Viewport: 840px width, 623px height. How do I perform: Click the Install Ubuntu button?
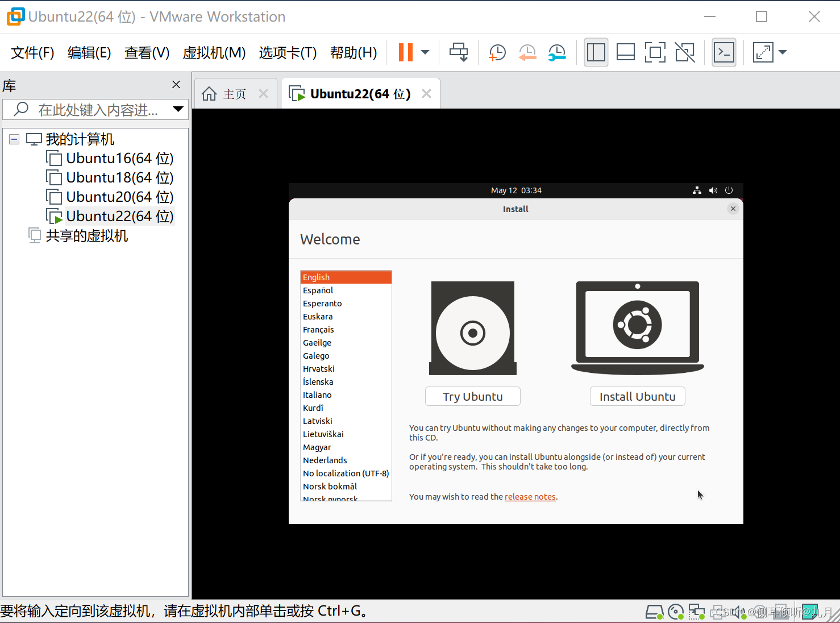tap(638, 397)
